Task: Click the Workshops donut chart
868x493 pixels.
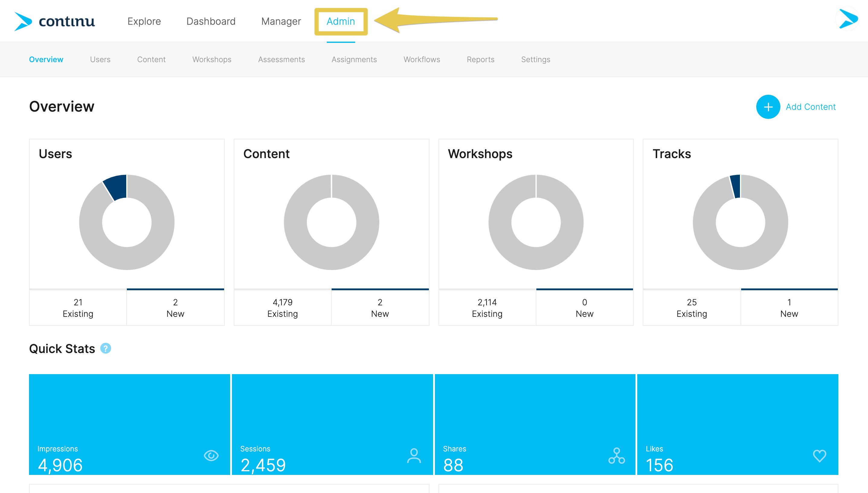Action: pyautogui.click(x=536, y=222)
